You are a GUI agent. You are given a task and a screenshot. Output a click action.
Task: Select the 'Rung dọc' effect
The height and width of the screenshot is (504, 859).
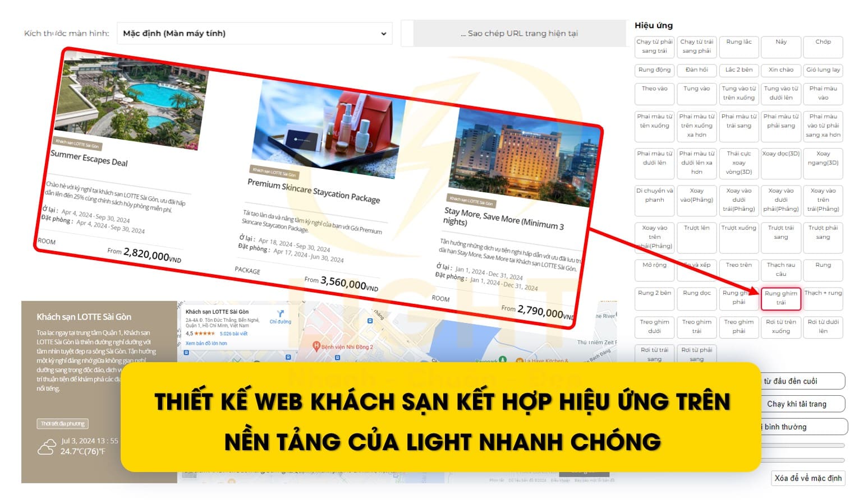[x=696, y=298]
